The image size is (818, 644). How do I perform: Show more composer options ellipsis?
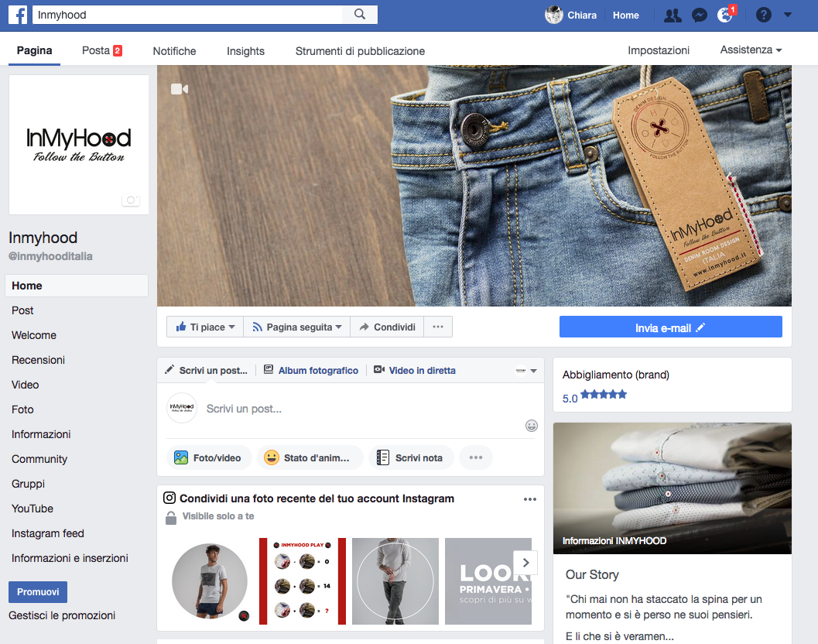click(476, 457)
